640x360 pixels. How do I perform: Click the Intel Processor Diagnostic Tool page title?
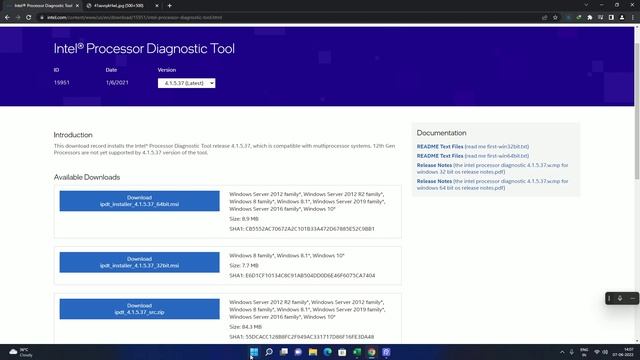pos(144,49)
